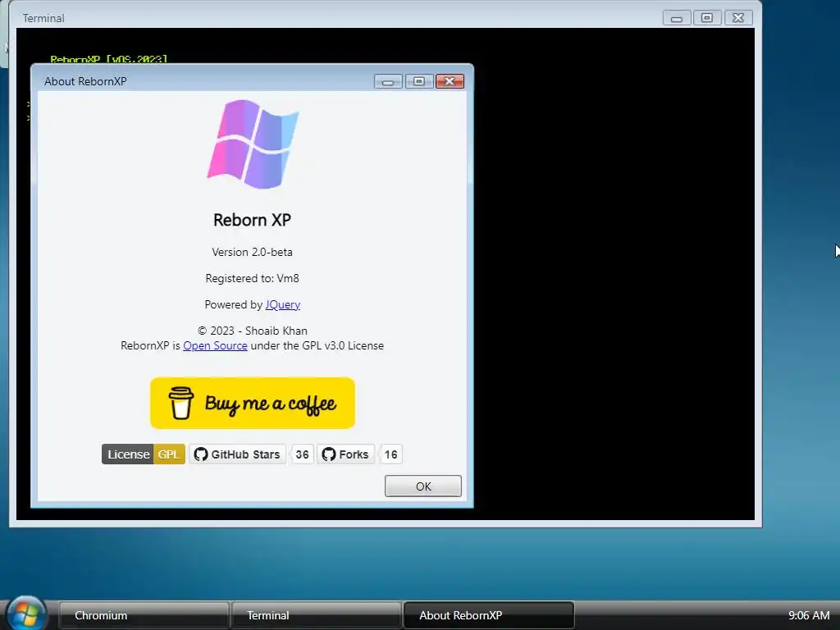The height and width of the screenshot is (630, 840).
Task: Minimize the Terminal window
Action: coord(676,18)
